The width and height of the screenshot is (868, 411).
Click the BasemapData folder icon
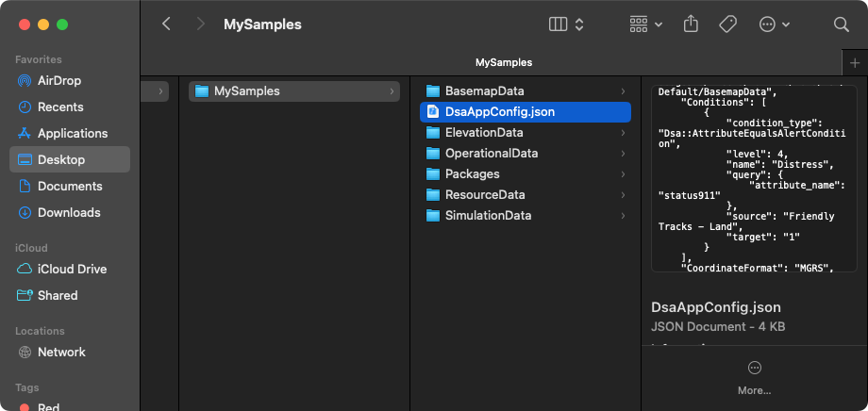(x=433, y=91)
